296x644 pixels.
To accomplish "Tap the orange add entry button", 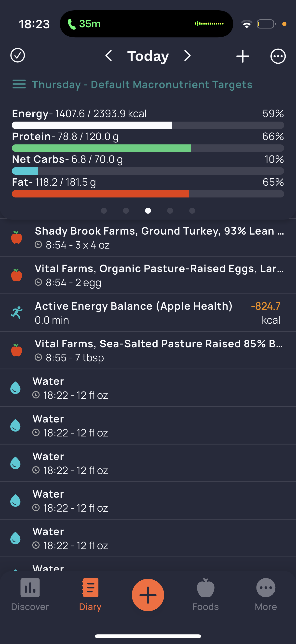I will coord(148,595).
